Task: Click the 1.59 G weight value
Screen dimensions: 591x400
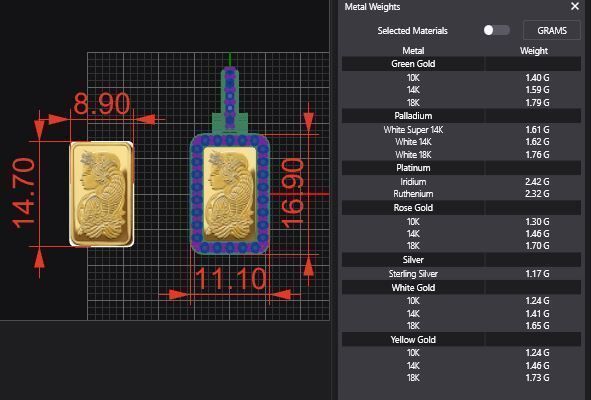Action: click(x=537, y=90)
